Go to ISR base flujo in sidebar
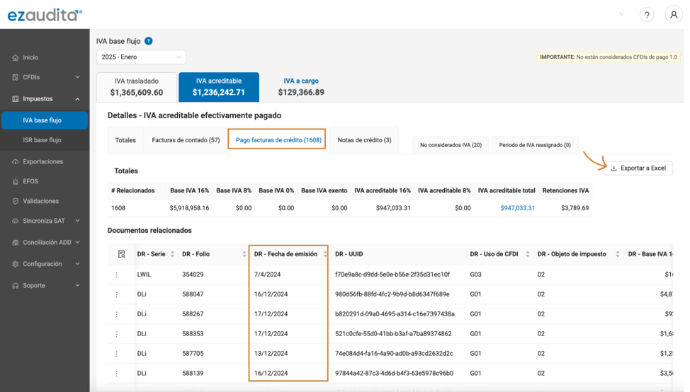The image size is (690, 392). 42,140
